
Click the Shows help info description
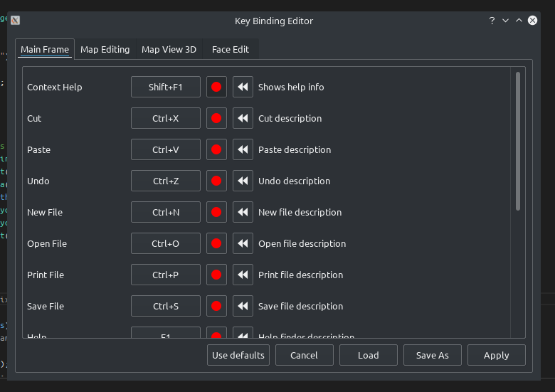point(291,87)
